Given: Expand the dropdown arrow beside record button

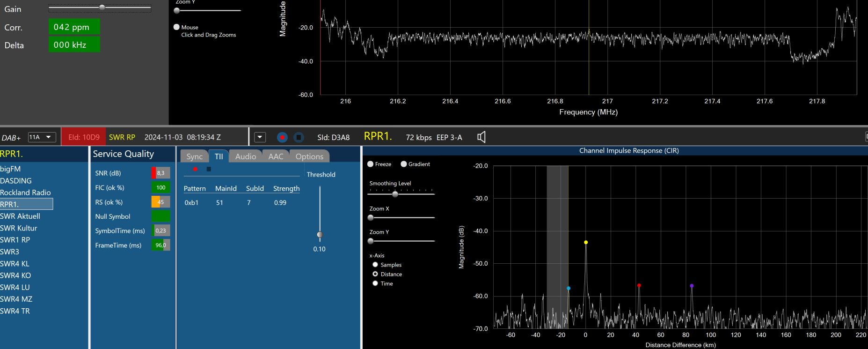Looking at the screenshot, I should point(260,137).
